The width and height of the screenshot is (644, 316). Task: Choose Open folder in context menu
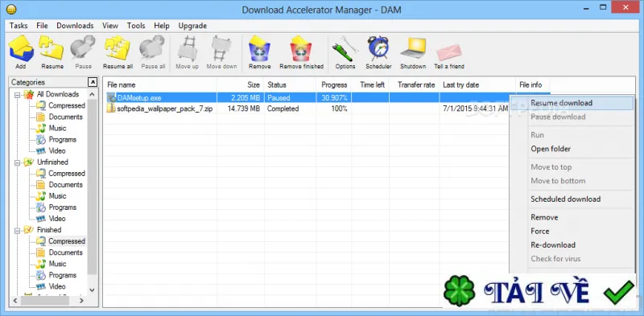point(572,149)
